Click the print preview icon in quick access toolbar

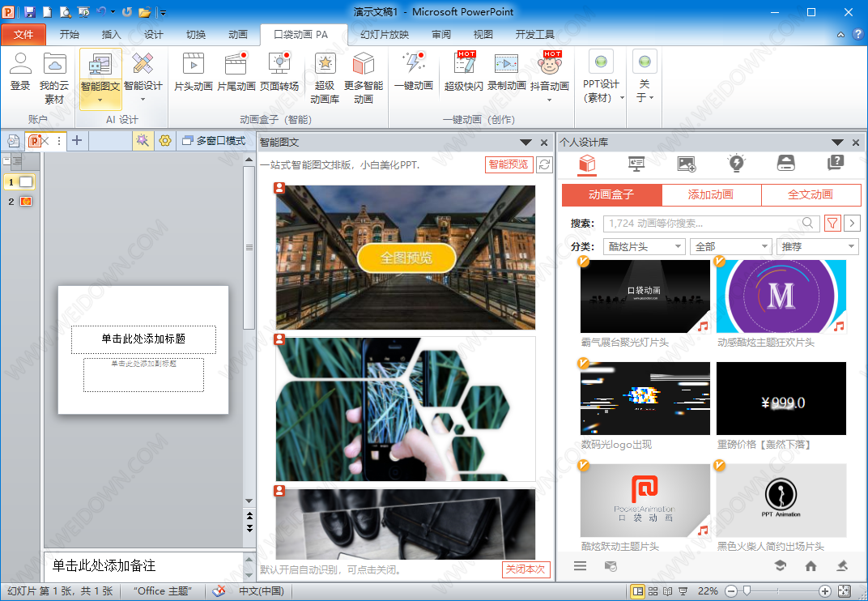click(x=66, y=11)
